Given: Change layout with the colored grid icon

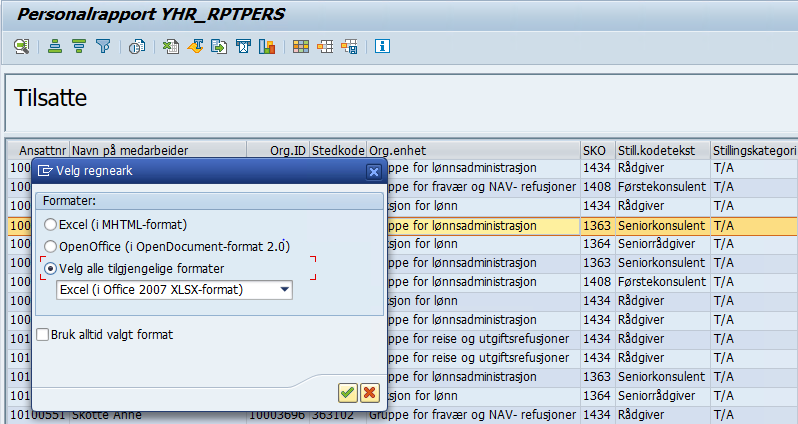Looking at the screenshot, I should tap(301, 46).
